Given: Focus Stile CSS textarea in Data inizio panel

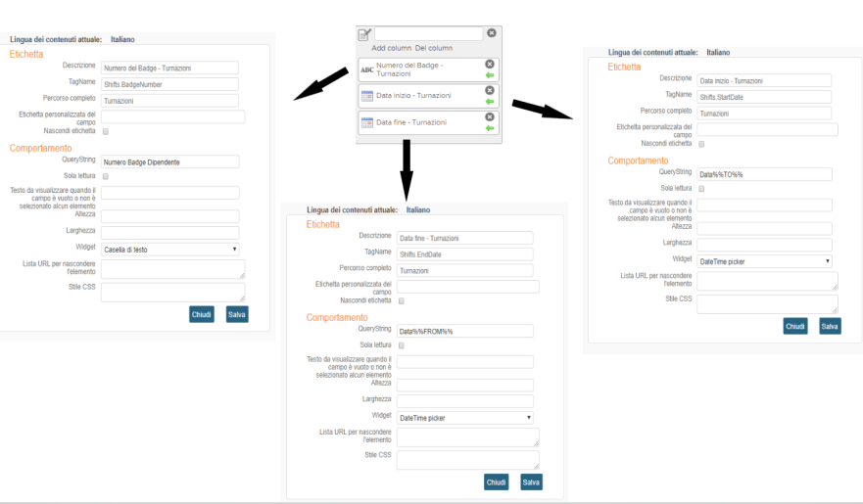Looking at the screenshot, I should pos(767,304).
